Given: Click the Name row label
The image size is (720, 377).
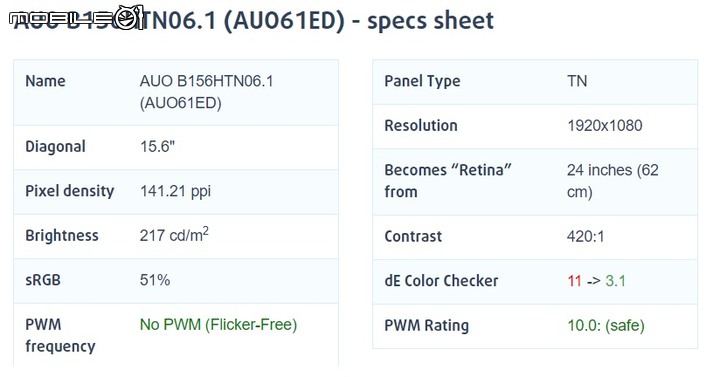Looking at the screenshot, I should tap(45, 81).
